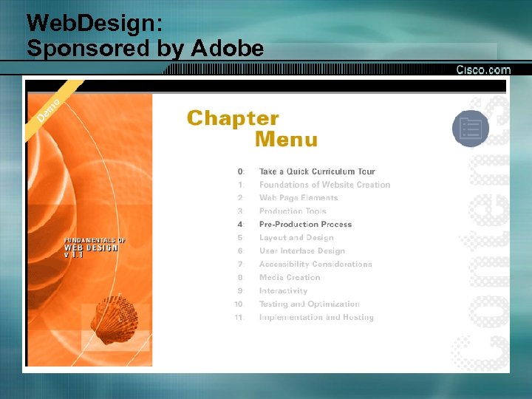Open chapter 1 Foundations of Website Creation

(324, 185)
